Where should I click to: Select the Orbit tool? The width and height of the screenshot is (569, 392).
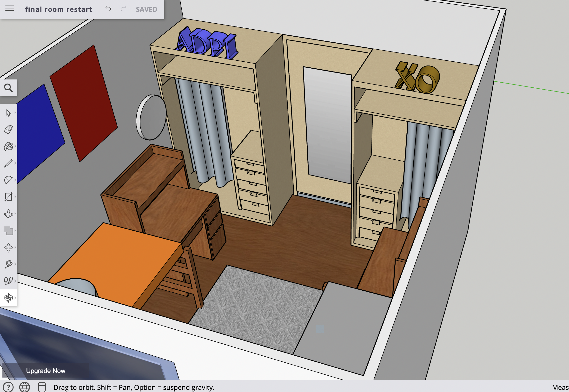pyautogui.click(x=8, y=298)
